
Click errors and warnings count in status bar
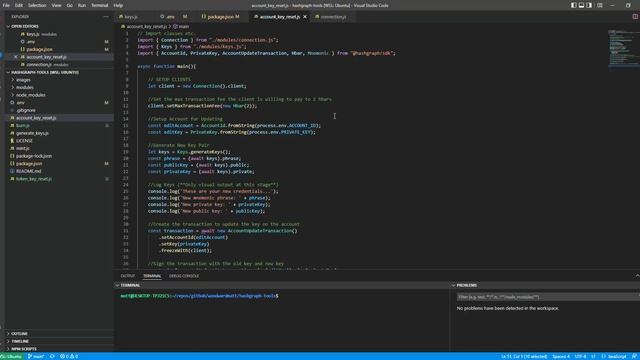69,356
